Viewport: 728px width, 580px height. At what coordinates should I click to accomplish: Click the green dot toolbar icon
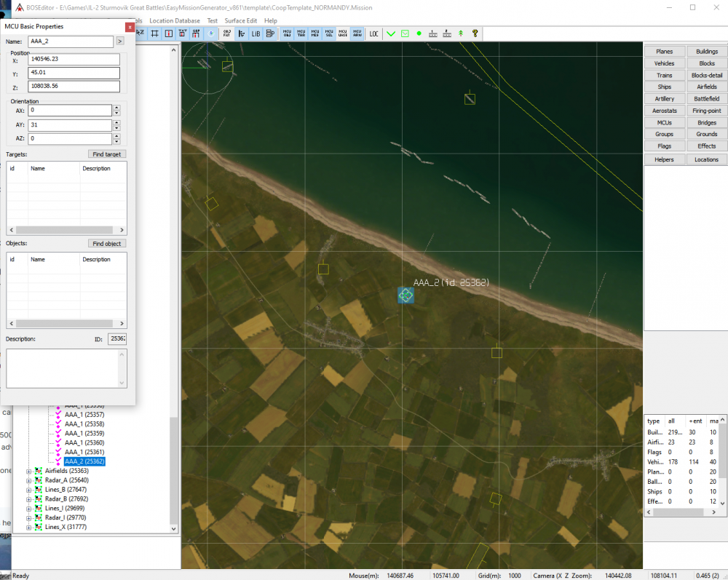tap(419, 33)
